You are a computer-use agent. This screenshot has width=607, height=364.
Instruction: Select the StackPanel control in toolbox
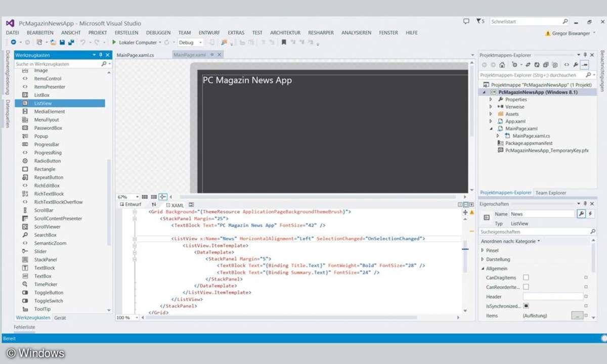tap(45, 260)
